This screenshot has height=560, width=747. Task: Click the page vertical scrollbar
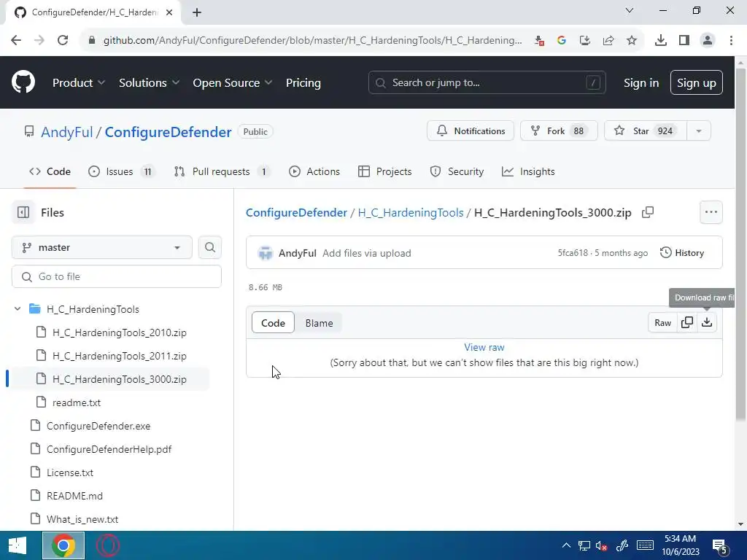pyautogui.click(x=740, y=243)
